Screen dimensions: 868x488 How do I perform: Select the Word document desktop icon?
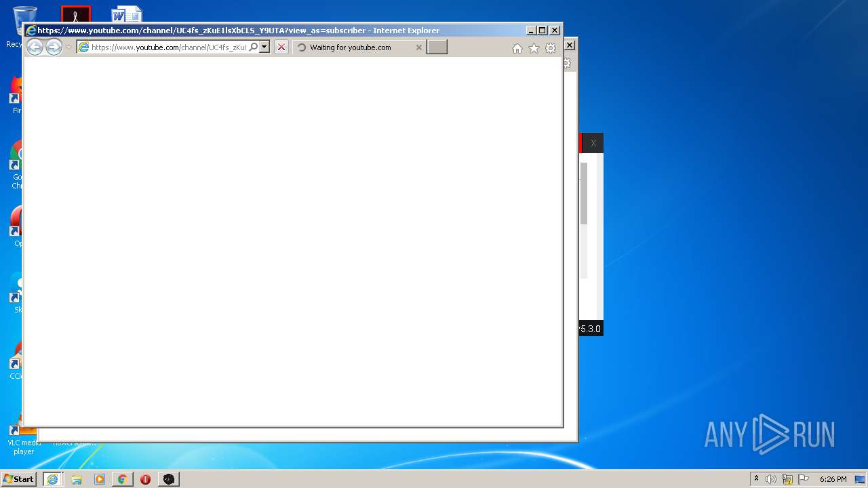click(126, 14)
